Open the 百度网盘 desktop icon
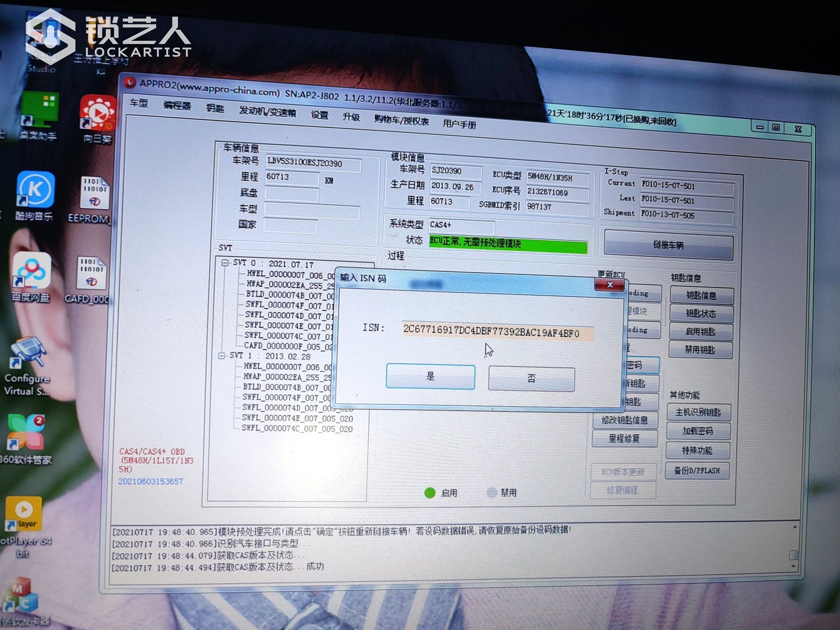This screenshot has height=630, width=840. (31, 277)
